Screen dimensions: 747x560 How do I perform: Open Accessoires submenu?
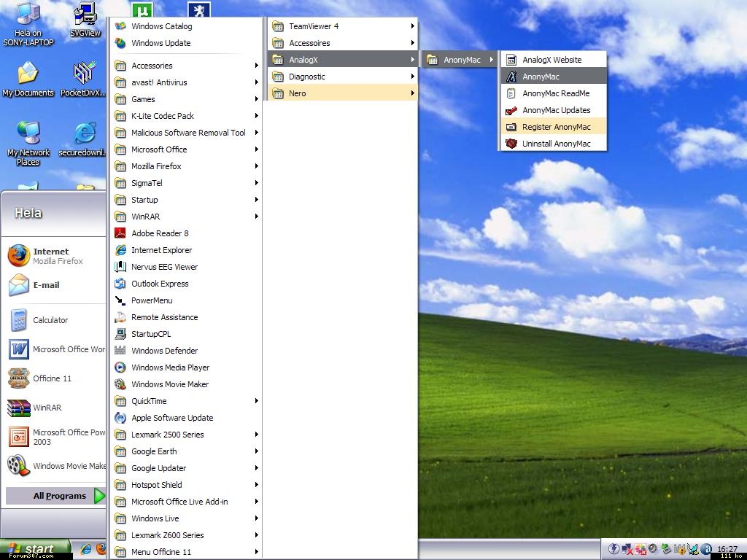343,43
